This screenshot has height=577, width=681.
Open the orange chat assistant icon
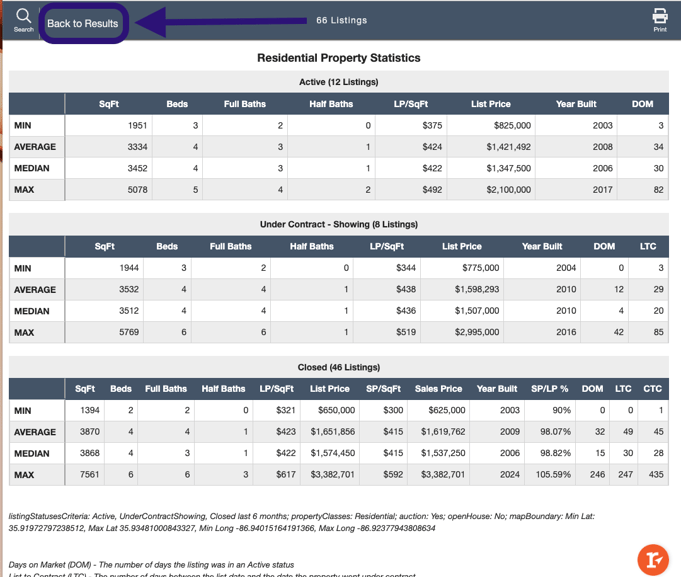click(x=653, y=560)
